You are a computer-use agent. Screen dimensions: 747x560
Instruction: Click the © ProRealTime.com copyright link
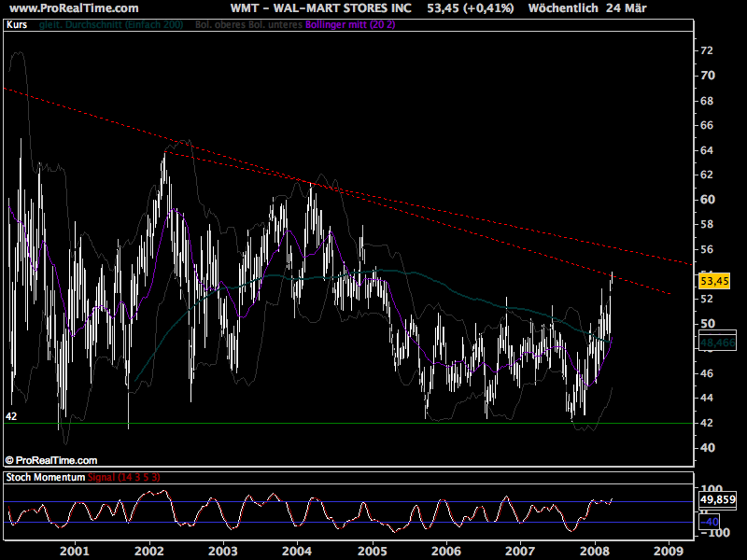[x=50, y=459]
